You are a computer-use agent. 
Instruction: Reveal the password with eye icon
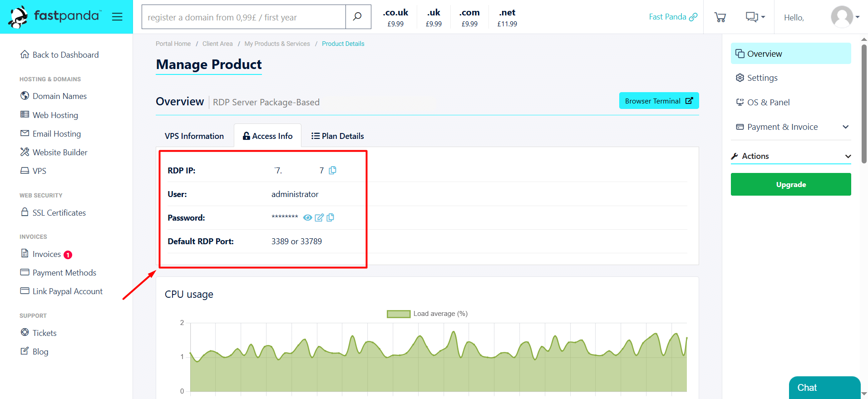(x=307, y=218)
